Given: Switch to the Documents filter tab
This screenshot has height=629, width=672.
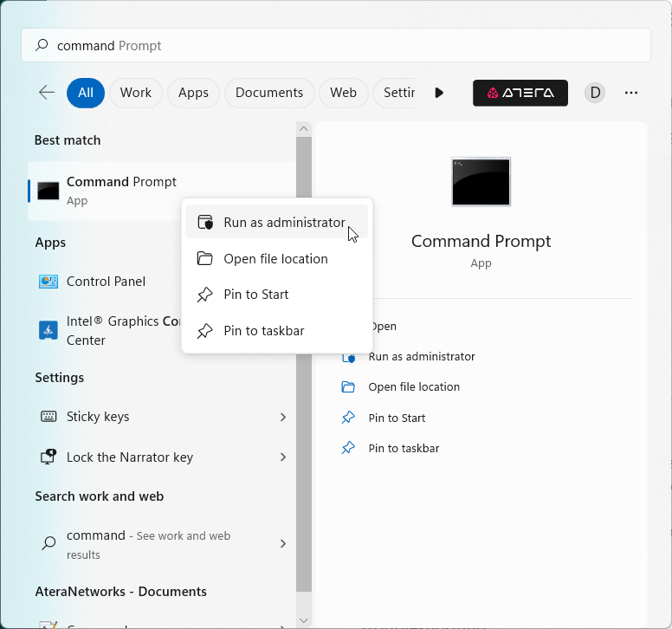Looking at the screenshot, I should tap(269, 93).
